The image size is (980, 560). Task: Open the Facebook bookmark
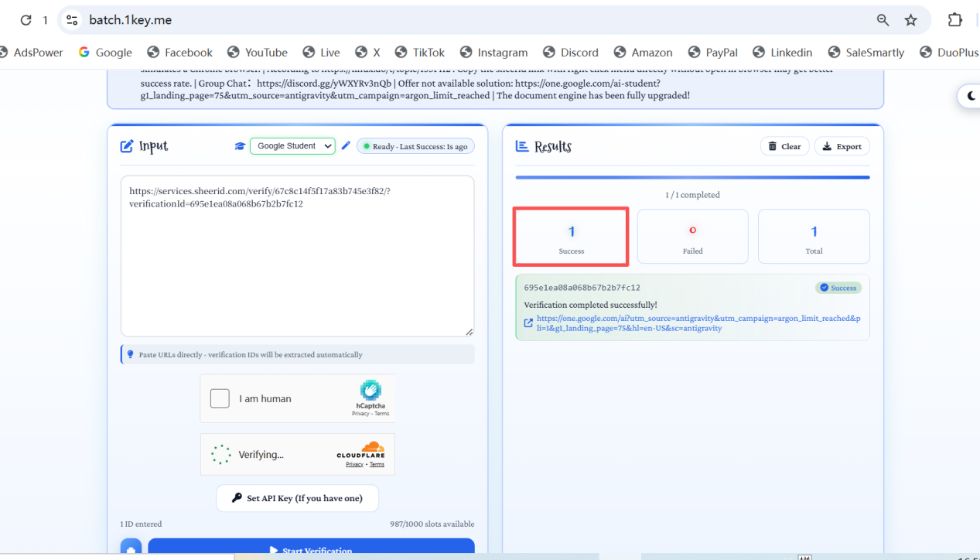coord(179,53)
